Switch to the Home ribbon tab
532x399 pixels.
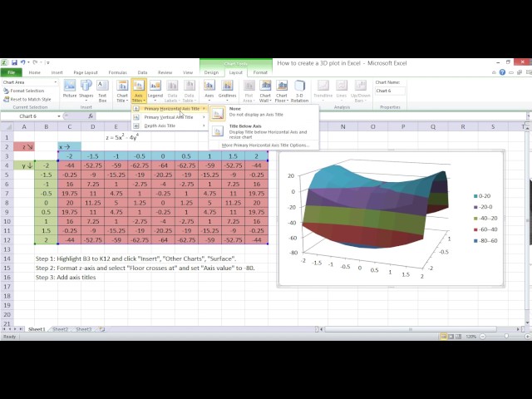pos(34,72)
